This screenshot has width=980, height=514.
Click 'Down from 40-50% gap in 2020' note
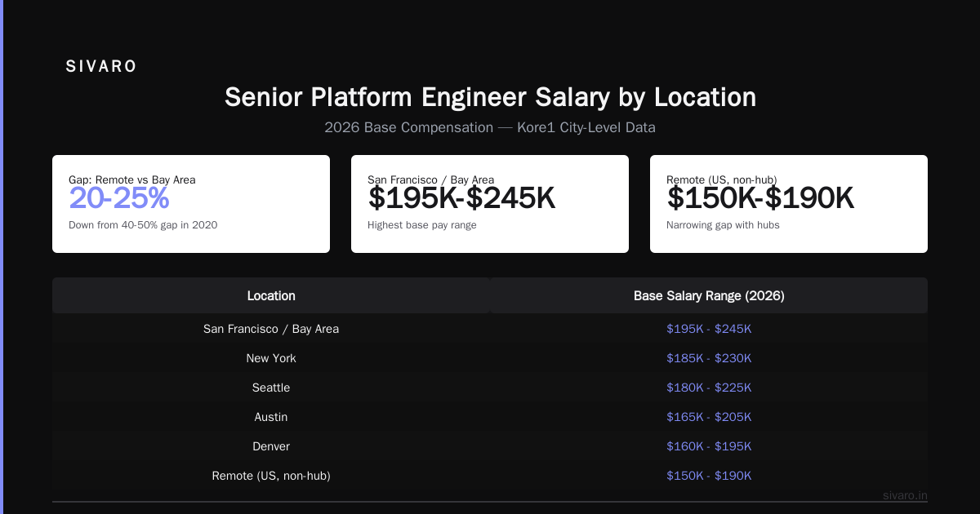click(x=143, y=224)
